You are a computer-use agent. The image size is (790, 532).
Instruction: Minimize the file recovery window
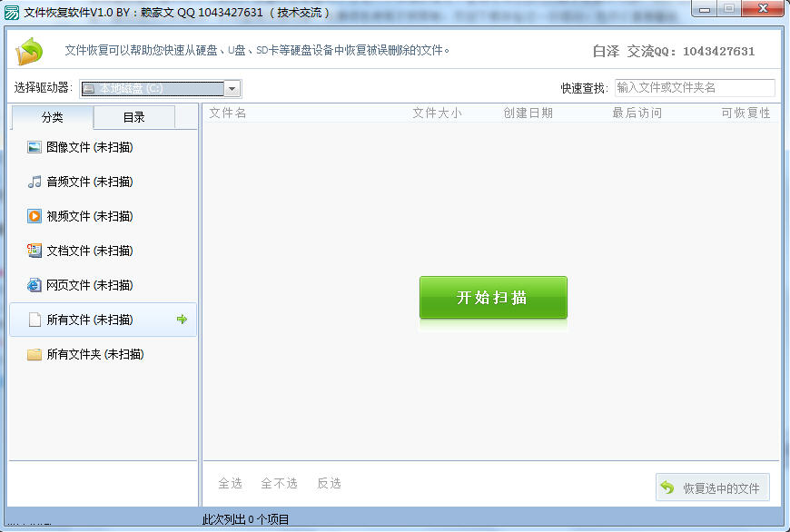pyautogui.click(x=705, y=8)
